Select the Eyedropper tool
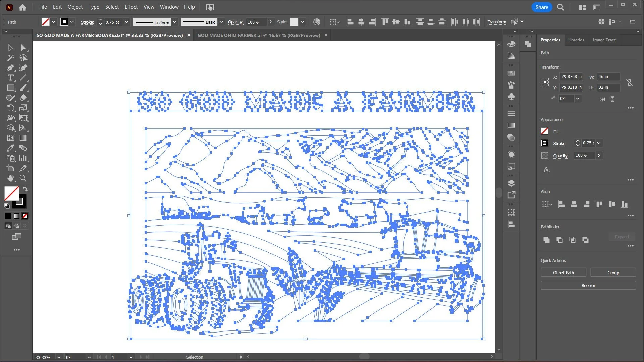 pos(10,148)
